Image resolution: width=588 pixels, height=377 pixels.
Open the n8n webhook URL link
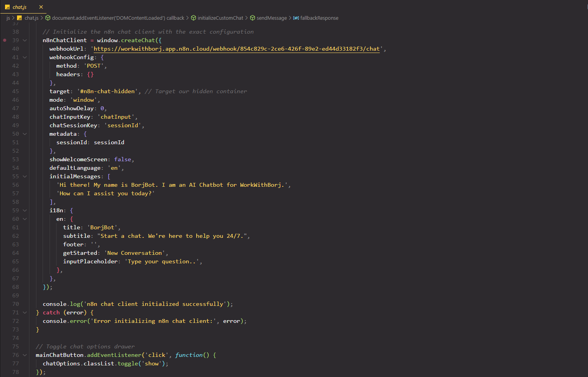[x=237, y=49]
